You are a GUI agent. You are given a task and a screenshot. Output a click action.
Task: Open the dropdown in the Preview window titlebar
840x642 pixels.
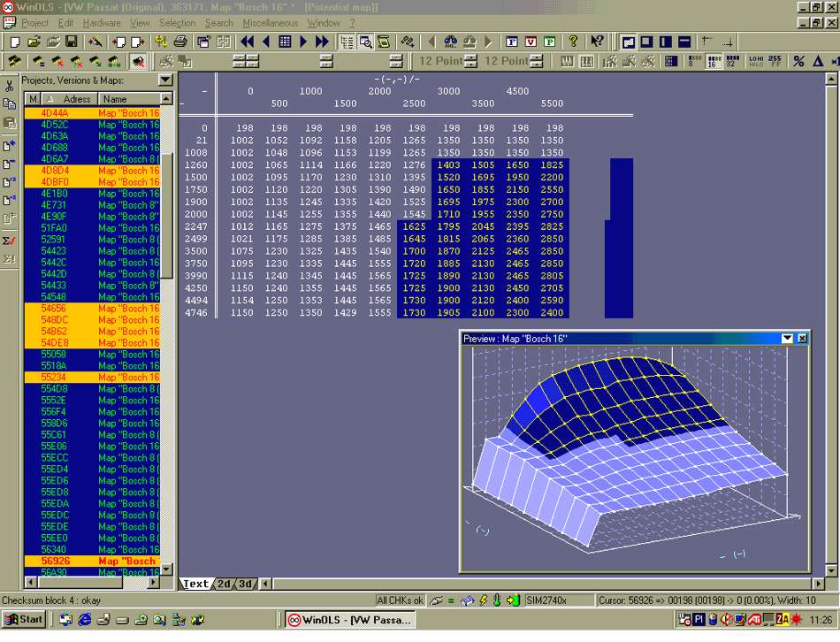788,337
